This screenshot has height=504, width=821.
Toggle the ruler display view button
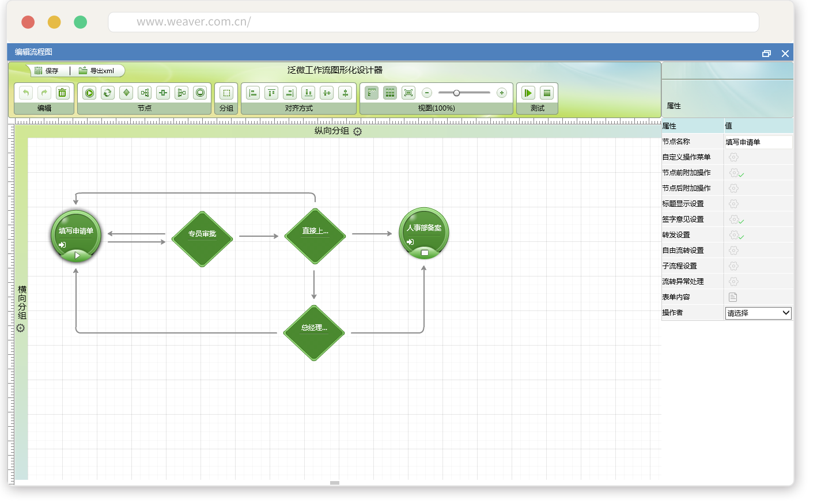(x=372, y=93)
